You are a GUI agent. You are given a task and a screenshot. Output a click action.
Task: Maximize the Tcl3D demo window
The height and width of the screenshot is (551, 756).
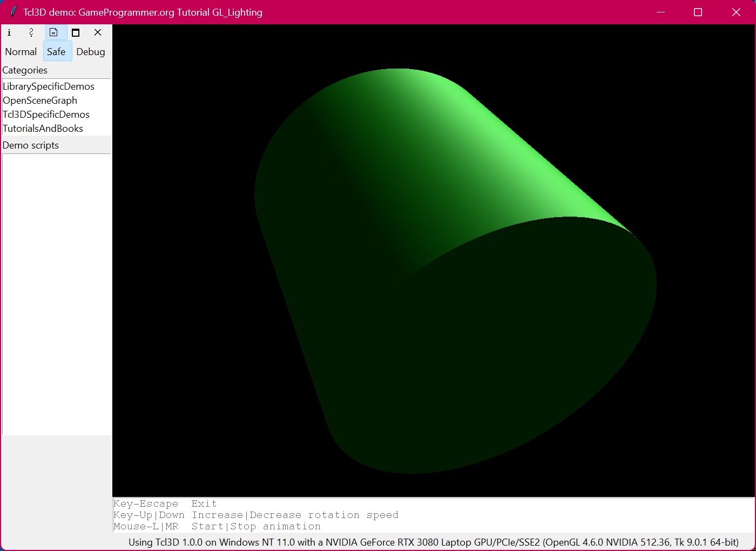pyautogui.click(x=698, y=12)
